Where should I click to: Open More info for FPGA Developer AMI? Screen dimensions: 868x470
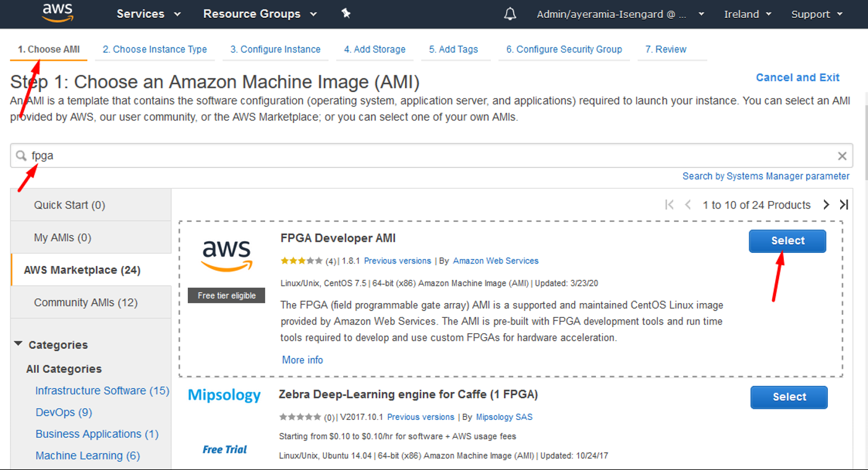coord(302,360)
